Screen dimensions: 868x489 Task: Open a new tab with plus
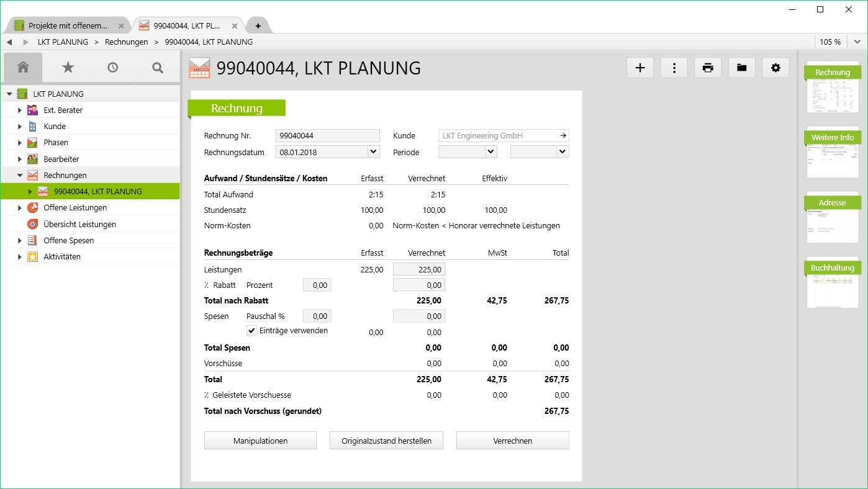(x=258, y=26)
